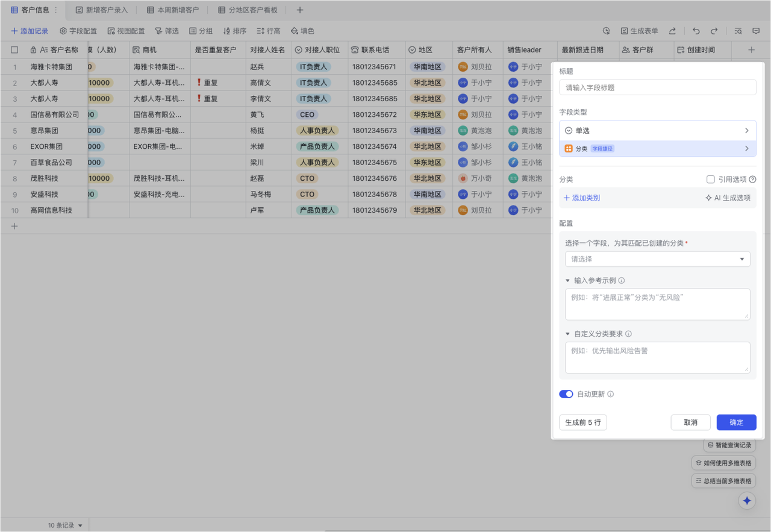Click help icon beside 引用选项
This screenshot has height=532, width=771.
752,180
